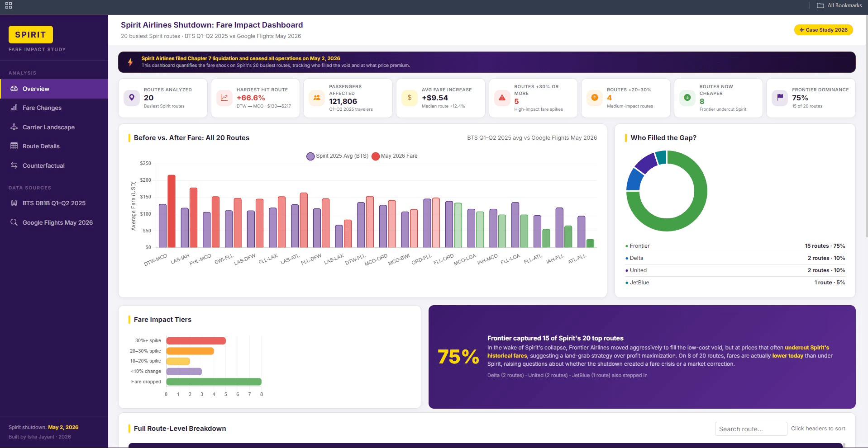The height and width of the screenshot is (448, 868).
Task: Click the Delta row in the carrier legend
Action: click(x=735, y=258)
